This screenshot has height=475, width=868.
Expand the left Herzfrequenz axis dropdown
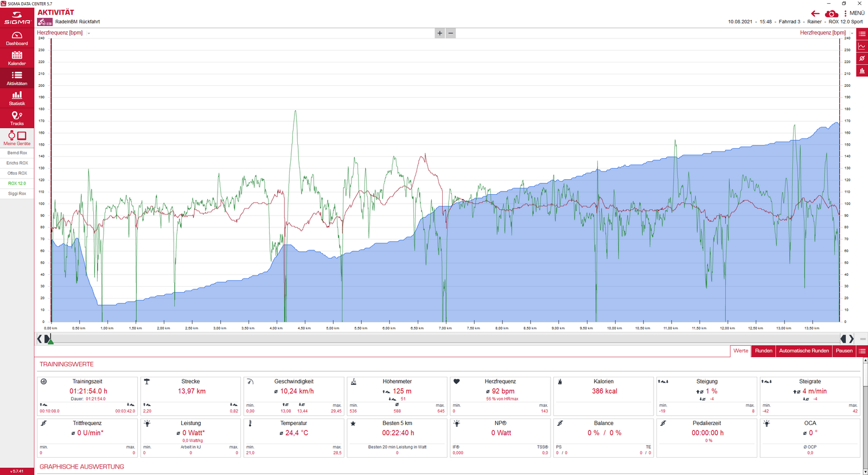click(x=89, y=33)
